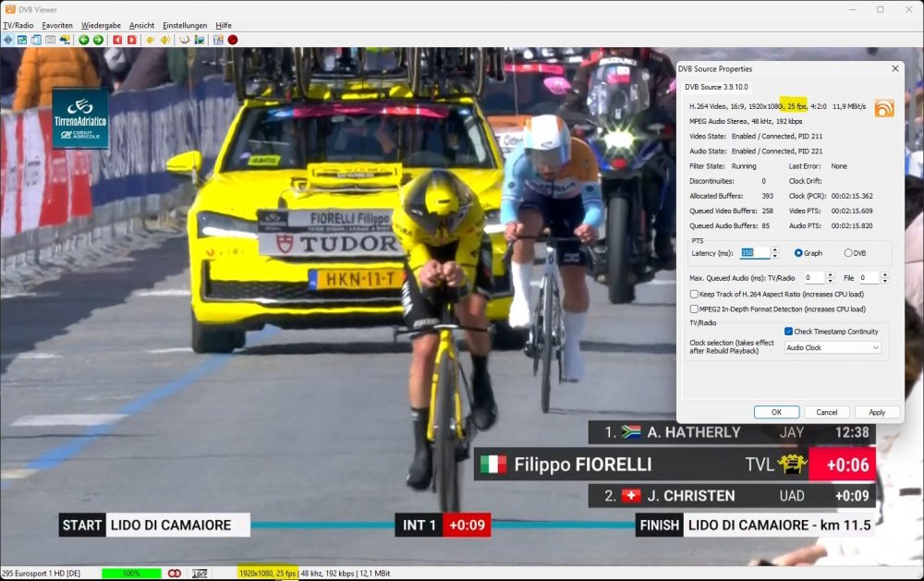Click the red right-arrow next channel icon
The height and width of the screenshot is (581, 924).
[x=132, y=40]
